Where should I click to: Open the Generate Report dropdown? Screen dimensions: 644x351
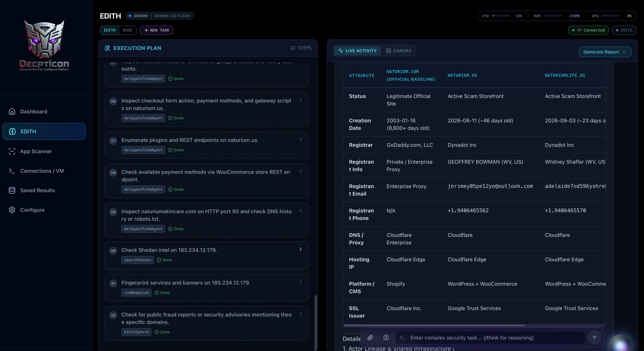(x=605, y=52)
